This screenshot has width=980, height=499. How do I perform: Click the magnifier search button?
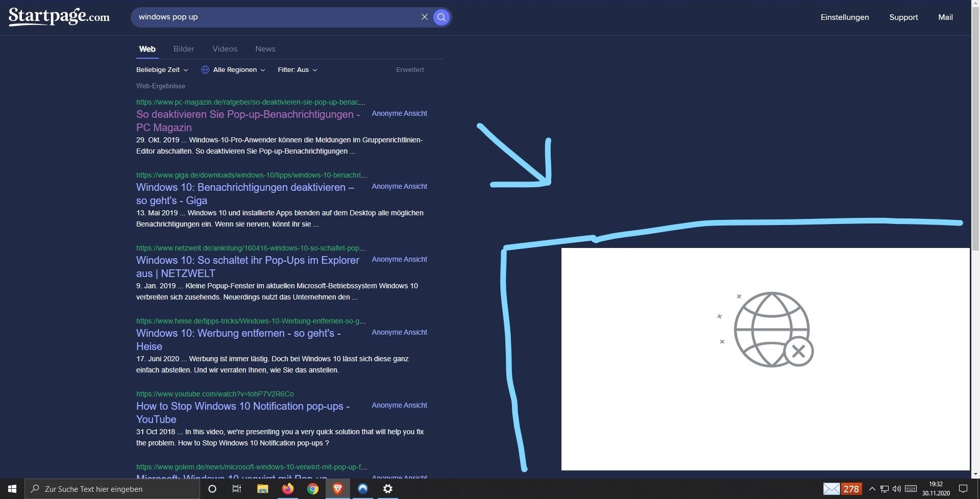[442, 17]
